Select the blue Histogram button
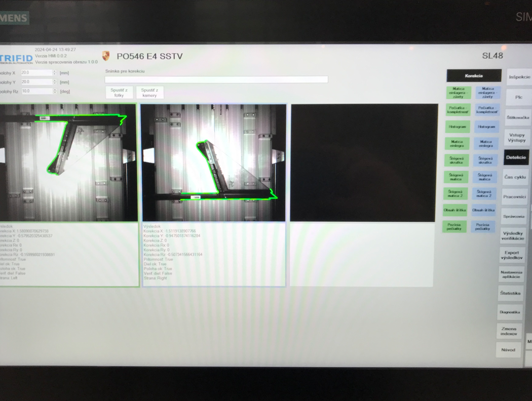 [486, 127]
